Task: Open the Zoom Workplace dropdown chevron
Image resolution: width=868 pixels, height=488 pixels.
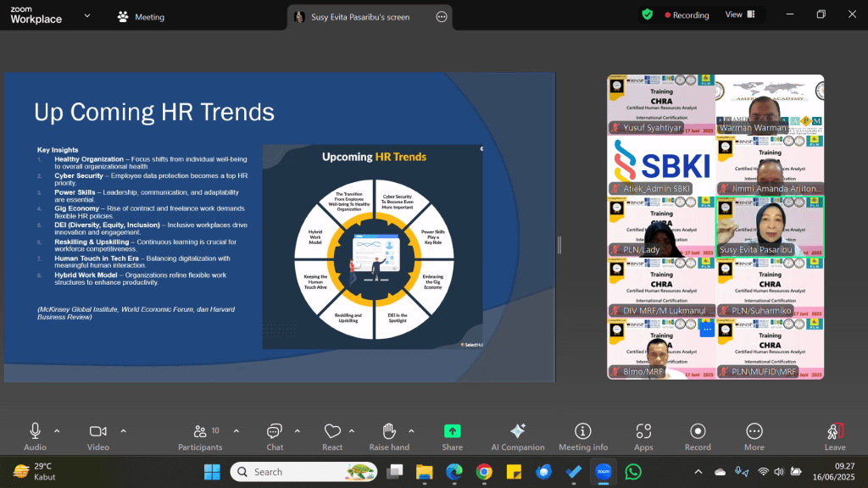Action: point(87,16)
